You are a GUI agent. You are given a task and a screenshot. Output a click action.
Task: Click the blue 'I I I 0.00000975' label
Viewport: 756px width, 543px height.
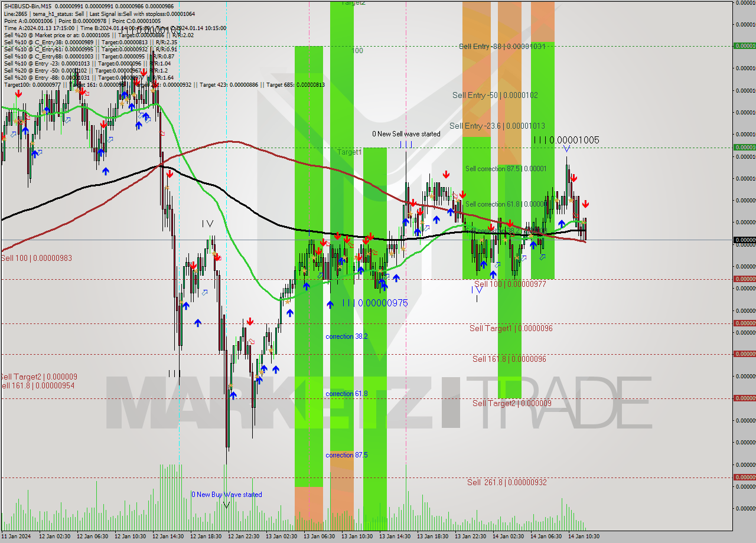[375, 303]
